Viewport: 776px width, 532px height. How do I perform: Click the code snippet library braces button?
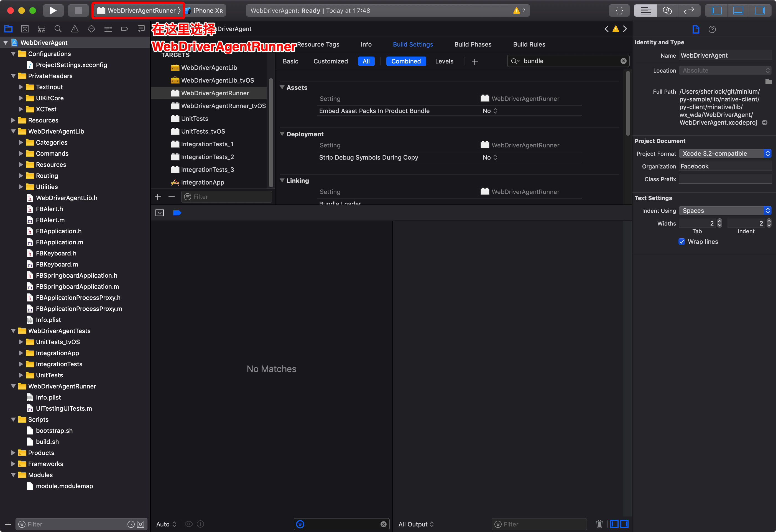[619, 10]
